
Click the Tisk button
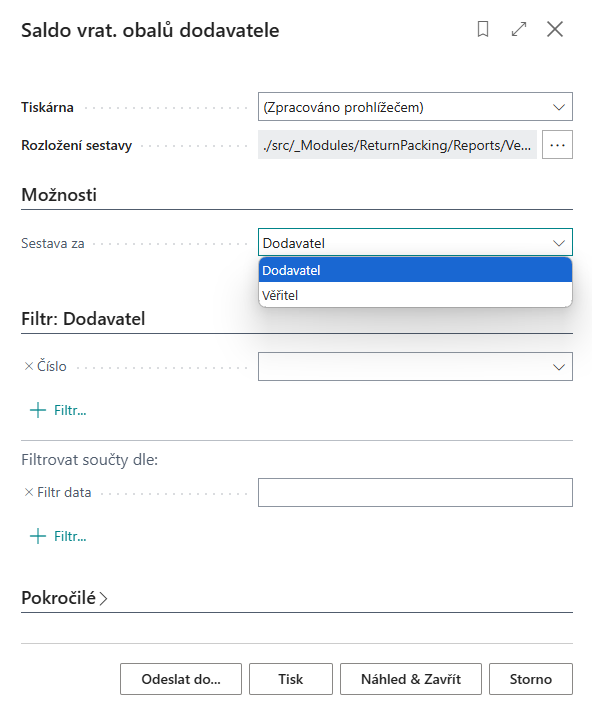(291, 679)
